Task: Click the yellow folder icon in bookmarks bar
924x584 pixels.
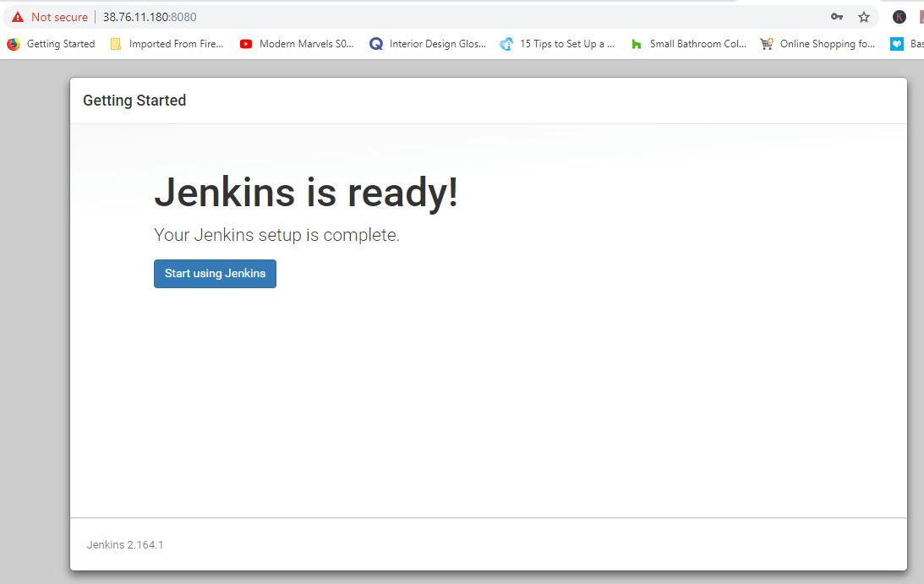Action: pyautogui.click(x=116, y=44)
